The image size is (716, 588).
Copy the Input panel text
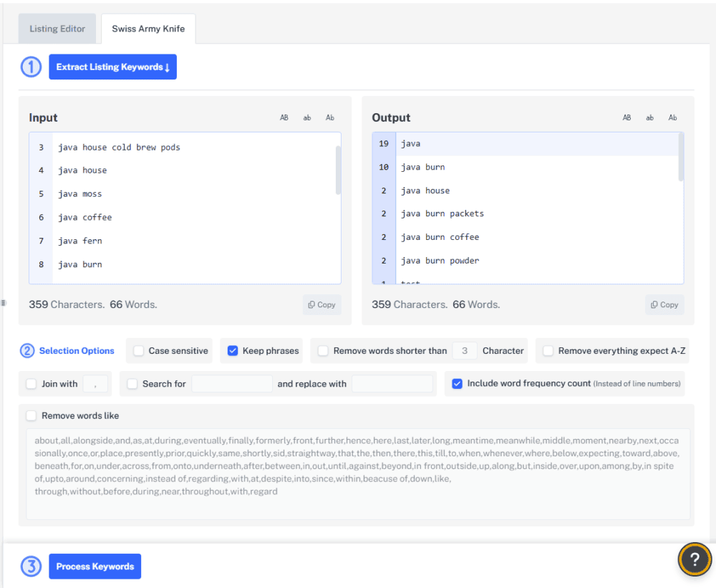pos(321,304)
